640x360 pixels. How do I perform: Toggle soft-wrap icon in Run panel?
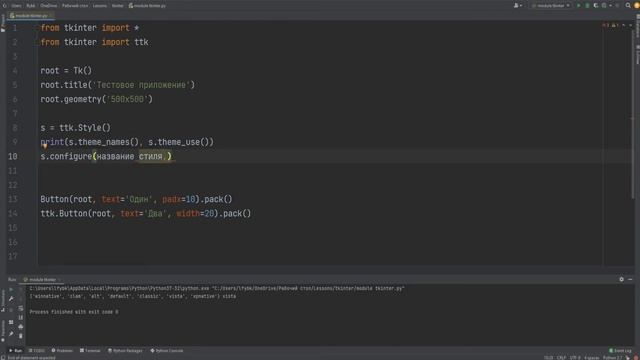point(20,308)
